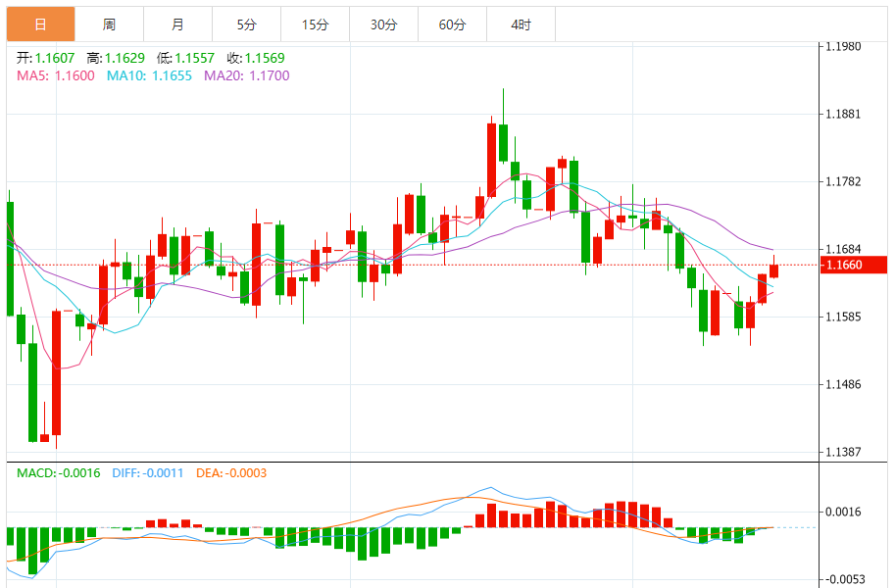Screen dimensions: 895x588
Task: Click the 1.1980 price axis label
Action: 843,47
